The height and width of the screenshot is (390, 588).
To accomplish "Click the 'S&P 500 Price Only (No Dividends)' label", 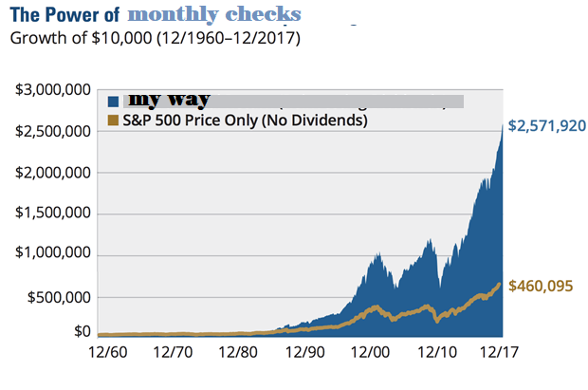I will 246,121.
